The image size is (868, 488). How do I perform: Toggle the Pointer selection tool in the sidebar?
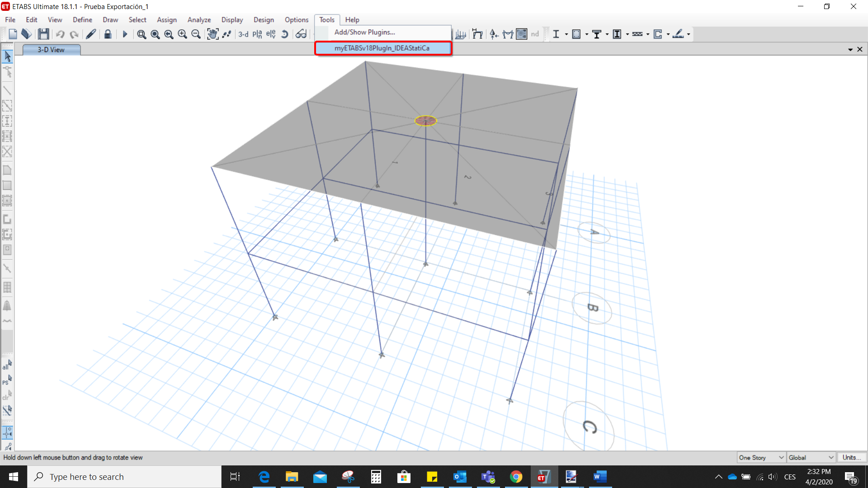7,56
